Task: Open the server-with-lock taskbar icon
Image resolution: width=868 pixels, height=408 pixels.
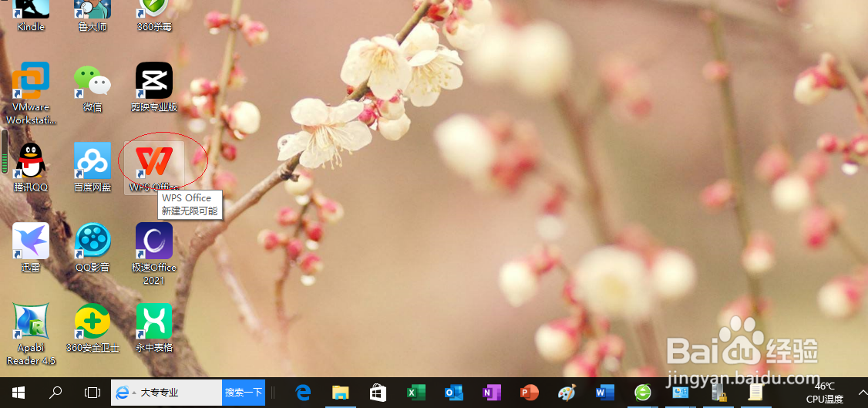Action: [718, 393]
